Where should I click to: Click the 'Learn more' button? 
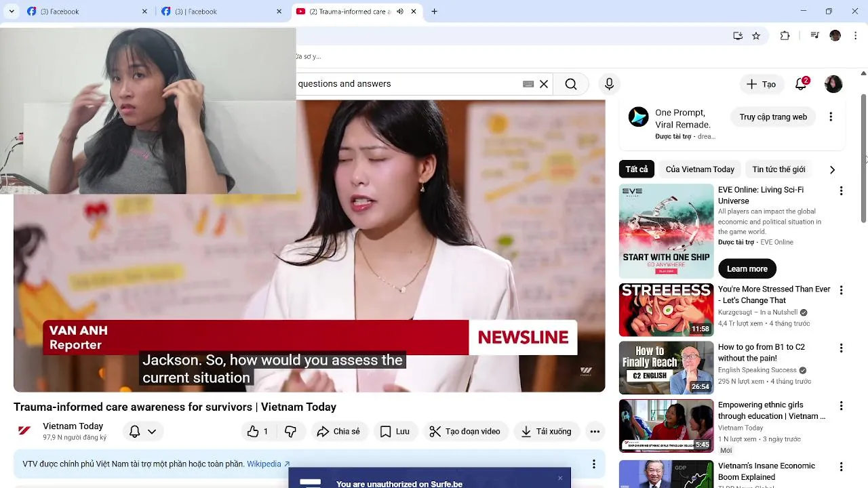click(x=747, y=268)
